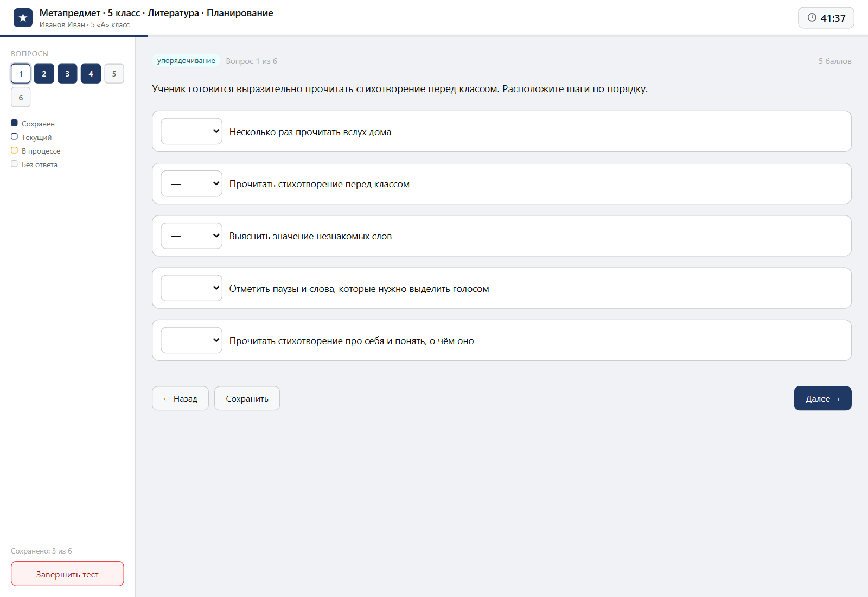Click the 'Вопрос 1 из 6' label
Image resolution: width=868 pixels, height=597 pixels.
click(251, 61)
